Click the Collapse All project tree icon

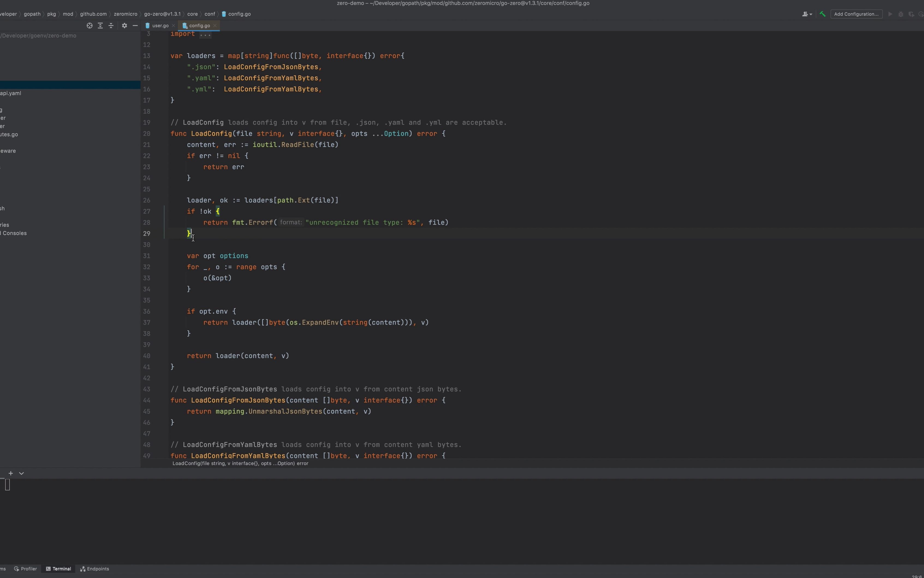[x=111, y=26]
